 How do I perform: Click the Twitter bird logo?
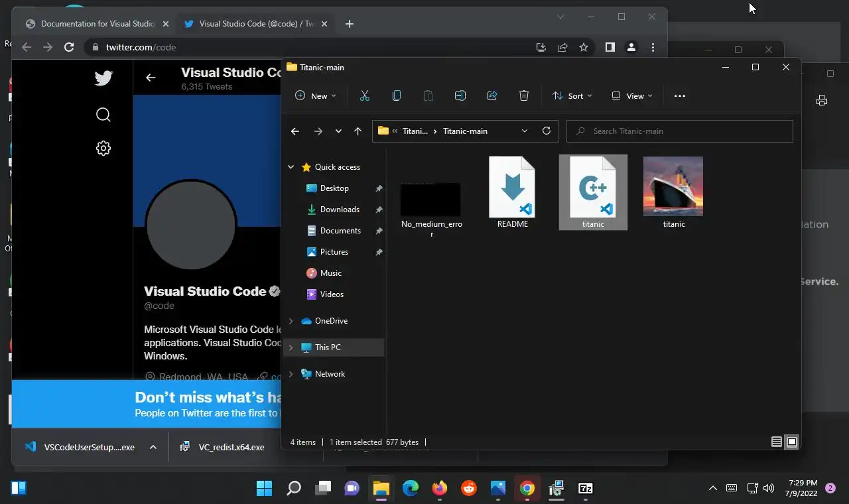103,78
